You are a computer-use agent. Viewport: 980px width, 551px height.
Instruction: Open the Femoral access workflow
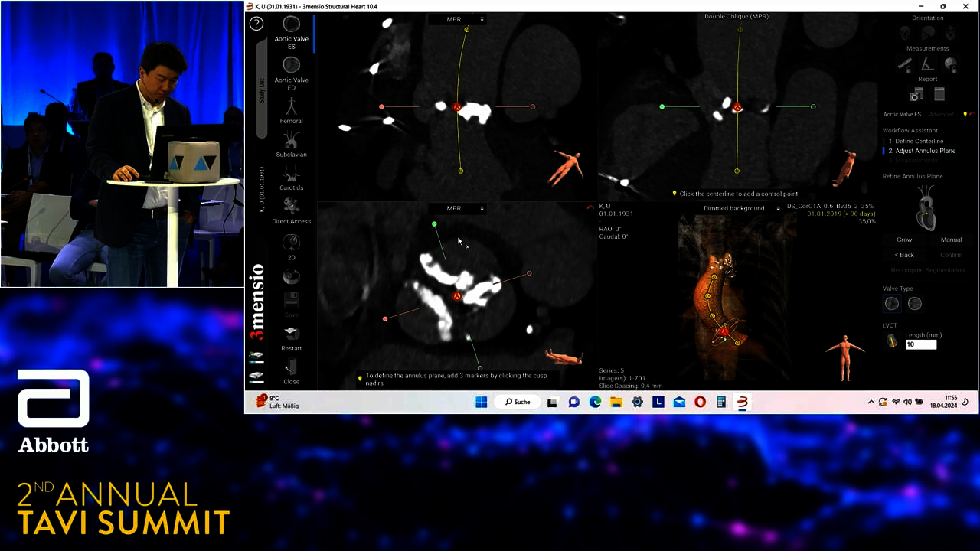click(x=291, y=110)
